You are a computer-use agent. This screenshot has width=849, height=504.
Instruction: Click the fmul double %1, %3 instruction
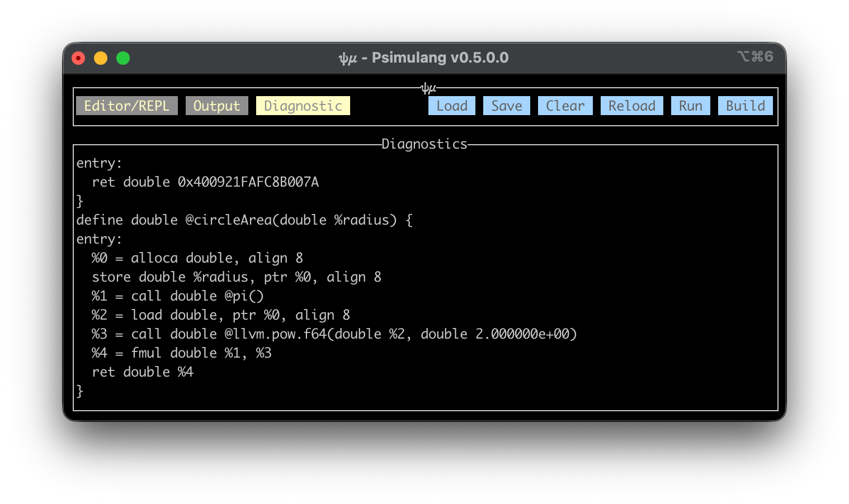click(x=201, y=353)
